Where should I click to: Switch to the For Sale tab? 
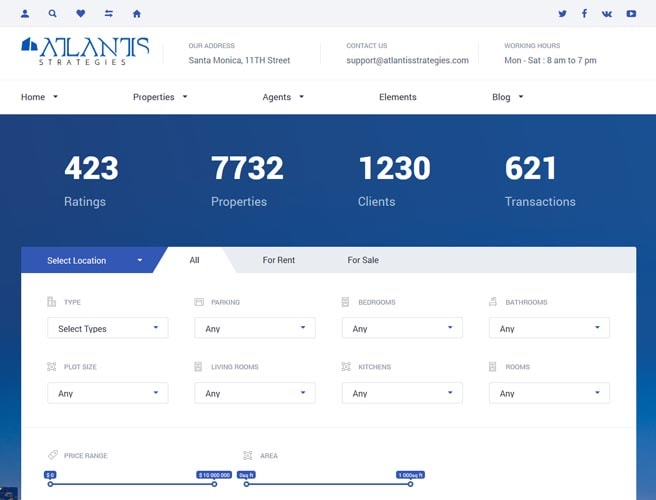click(x=363, y=260)
